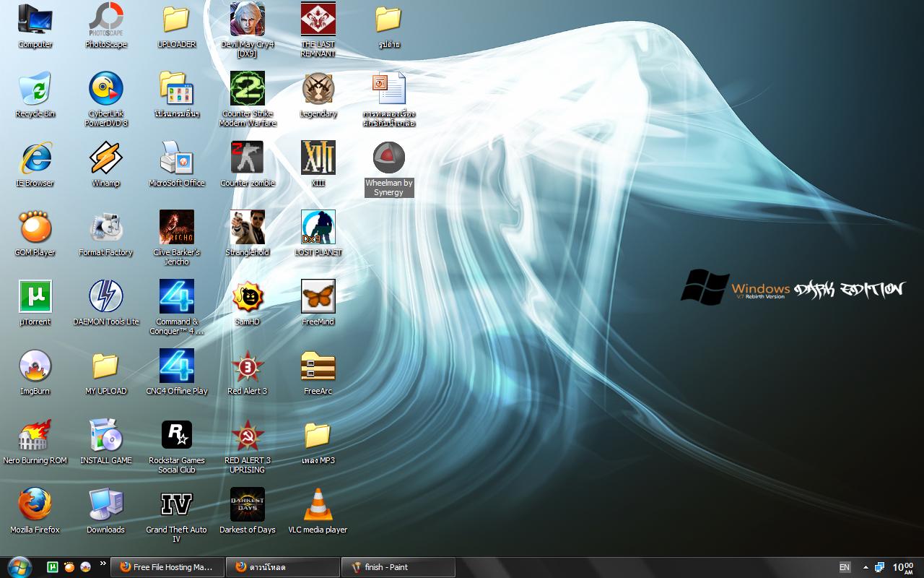Expand the quick launch overflow chevron

pyautogui.click(x=103, y=563)
